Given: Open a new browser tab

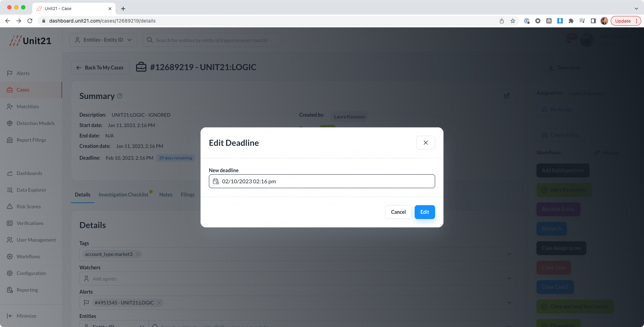Looking at the screenshot, I should [123, 9].
